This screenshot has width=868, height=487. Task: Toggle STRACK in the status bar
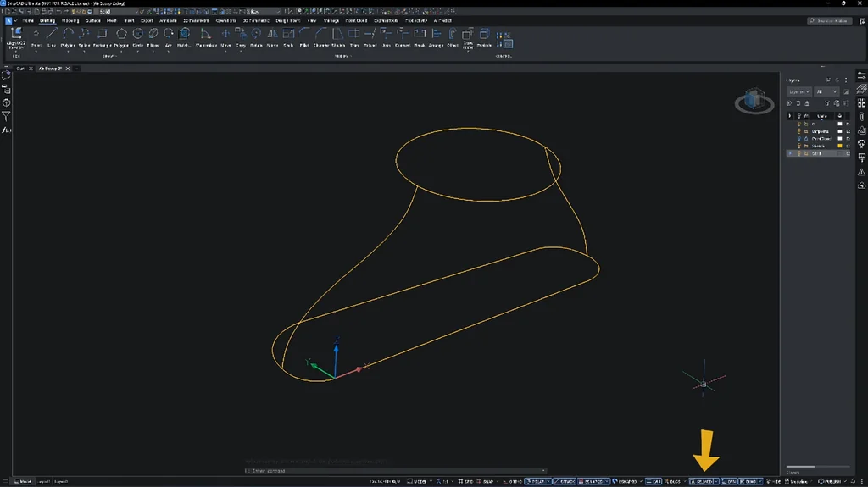click(x=564, y=481)
